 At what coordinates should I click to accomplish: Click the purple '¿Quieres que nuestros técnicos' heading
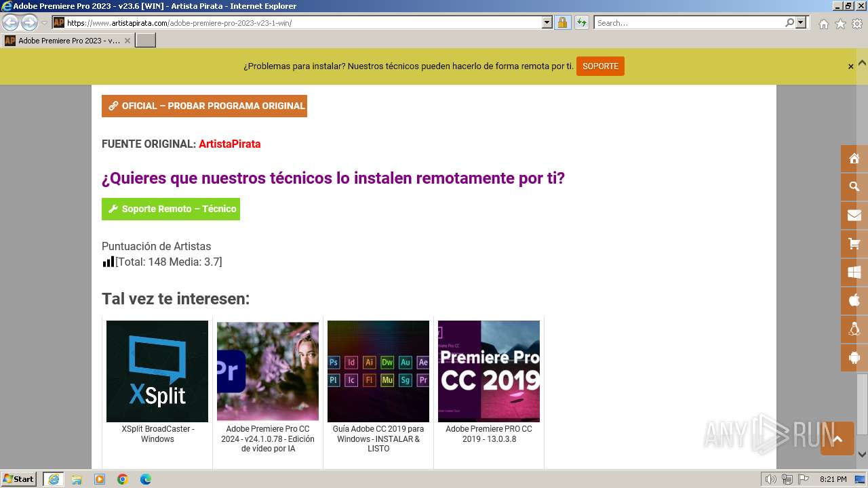pos(333,178)
